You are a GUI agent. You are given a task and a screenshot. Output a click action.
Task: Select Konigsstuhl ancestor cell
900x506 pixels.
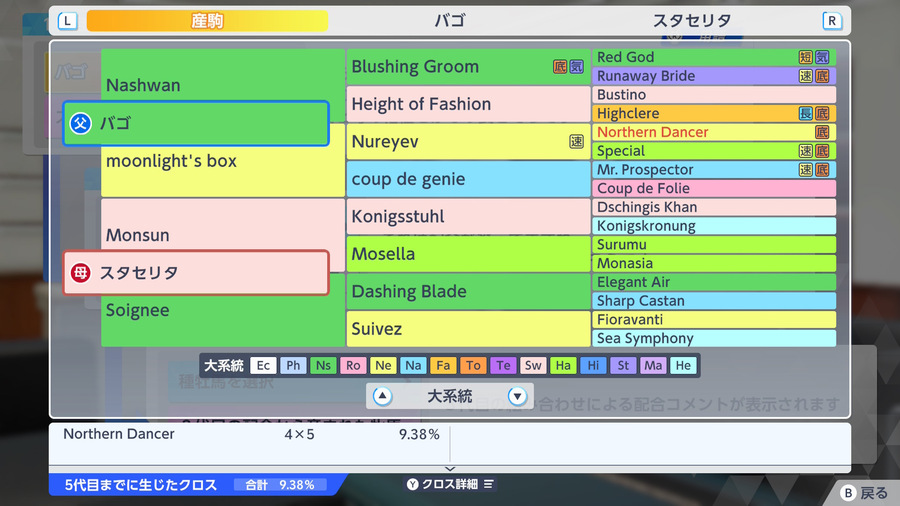click(x=468, y=216)
